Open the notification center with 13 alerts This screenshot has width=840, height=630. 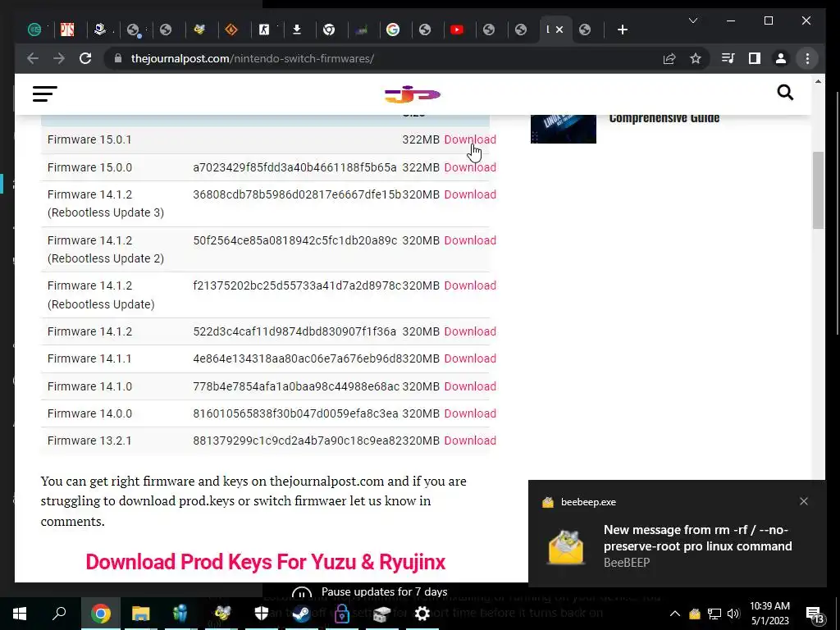815,614
